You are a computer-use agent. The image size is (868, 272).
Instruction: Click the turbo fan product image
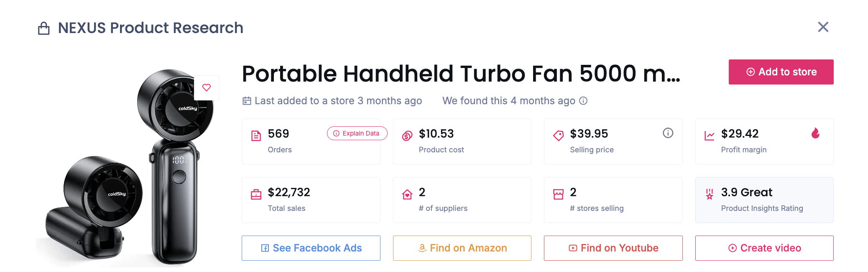[130, 176]
